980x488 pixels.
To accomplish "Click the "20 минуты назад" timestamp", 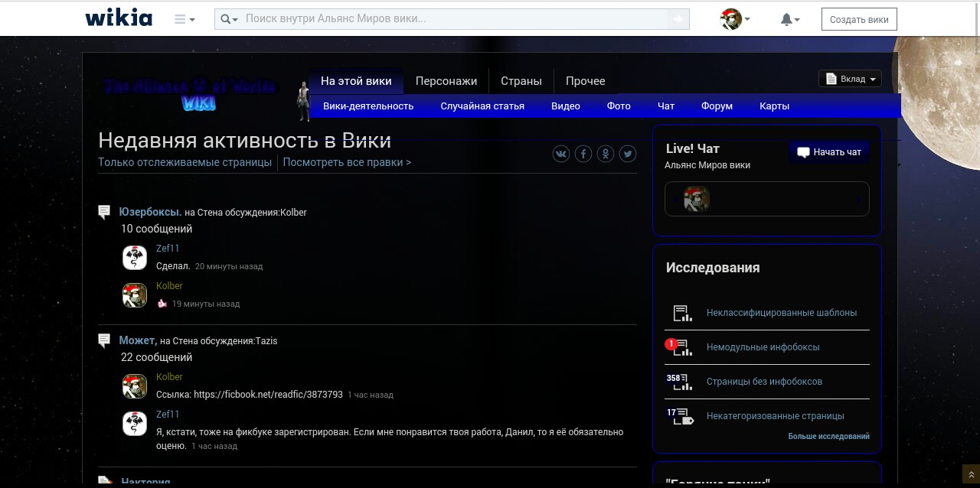I will (x=229, y=267).
